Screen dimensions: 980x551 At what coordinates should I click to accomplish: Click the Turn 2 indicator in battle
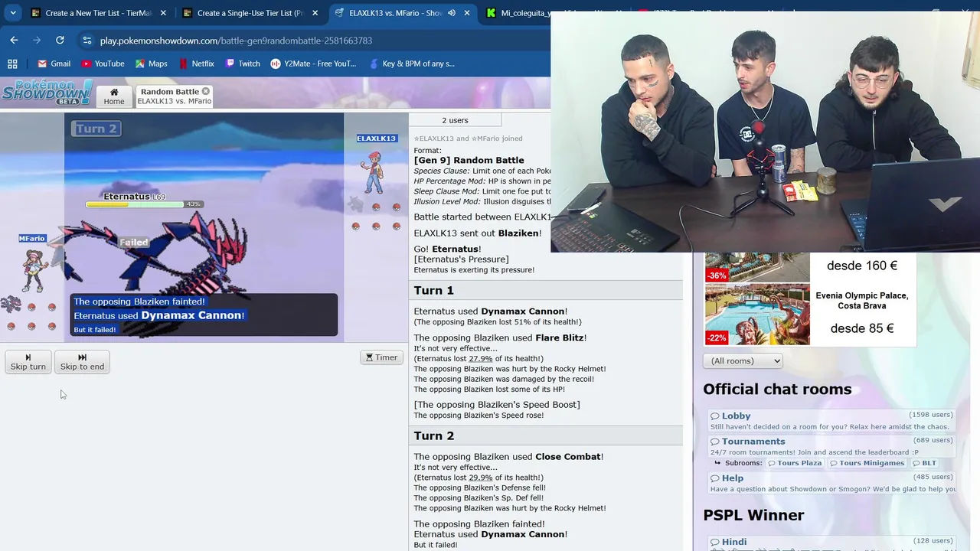coord(96,129)
